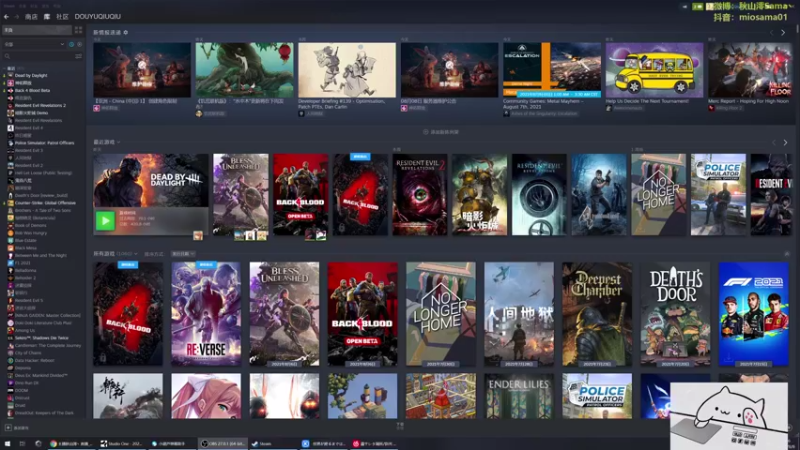Open the Developer Briefing #139 news card
Image resolution: width=800 pixels, height=450 pixels.
[x=347, y=78]
